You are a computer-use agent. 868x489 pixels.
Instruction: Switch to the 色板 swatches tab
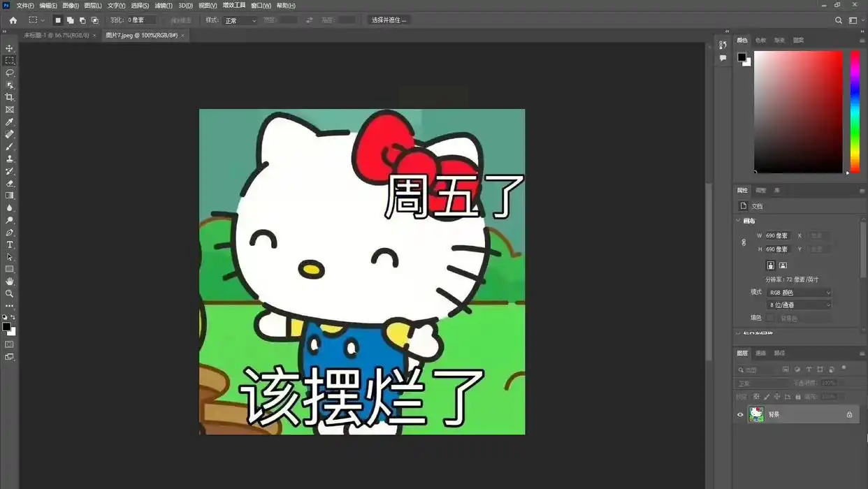point(760,41)
